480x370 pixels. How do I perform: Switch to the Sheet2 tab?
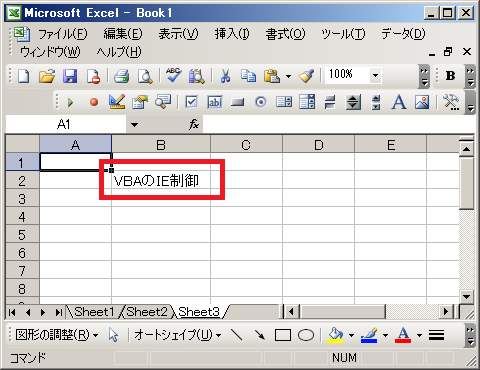(147, 312)
